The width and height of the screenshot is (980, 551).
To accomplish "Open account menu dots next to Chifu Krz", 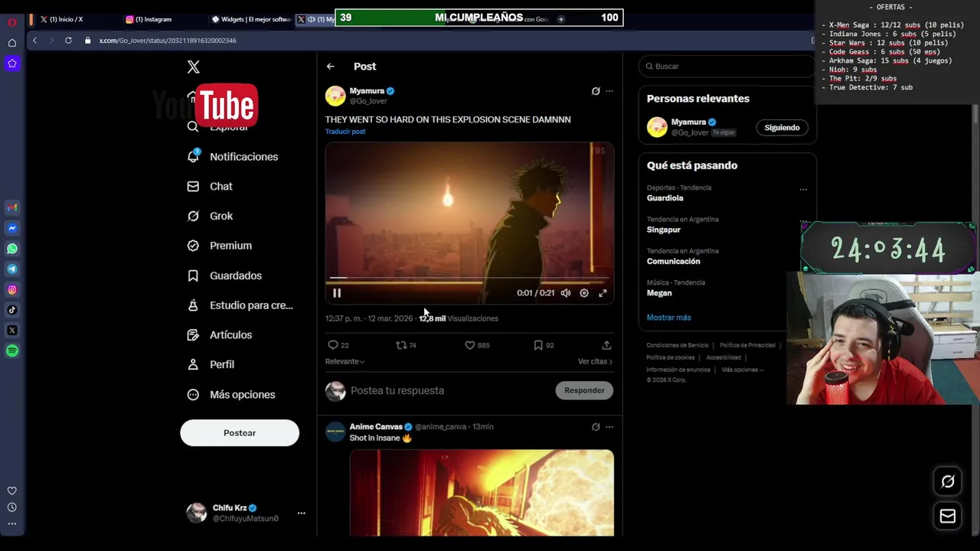I will point(301,514).
